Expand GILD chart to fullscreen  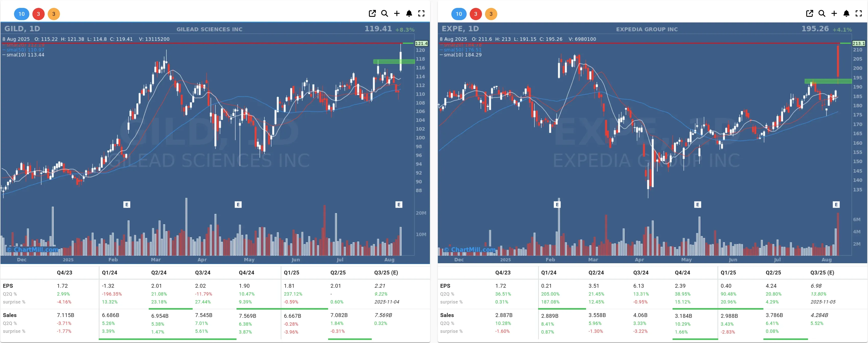tap(421, 14)
